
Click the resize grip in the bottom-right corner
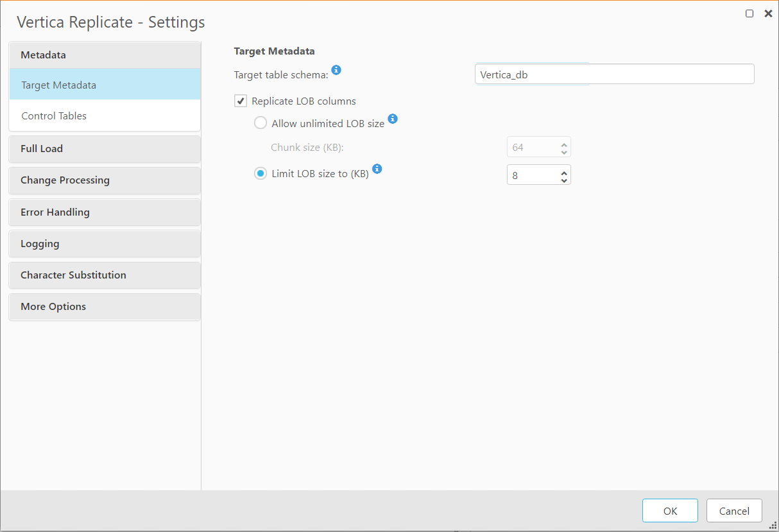[773, 527]
